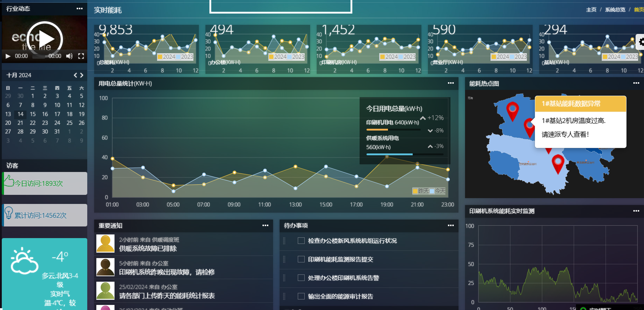Check 检查办公楼新风系统机组运行状况 task
This screenshot has width=644, height=310.
tap(301, 241)
